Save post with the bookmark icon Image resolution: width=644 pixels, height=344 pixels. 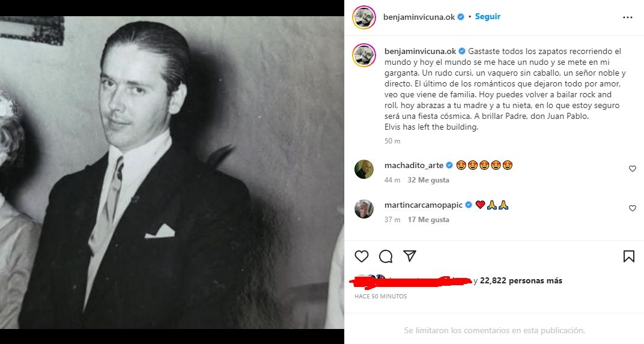pos(628,256)
